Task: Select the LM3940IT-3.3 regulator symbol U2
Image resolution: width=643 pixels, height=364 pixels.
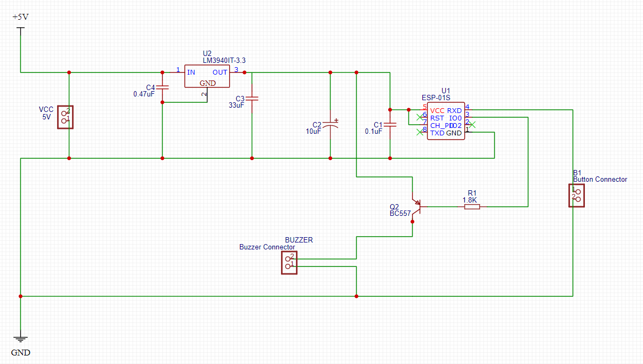Action: [206, 76]
